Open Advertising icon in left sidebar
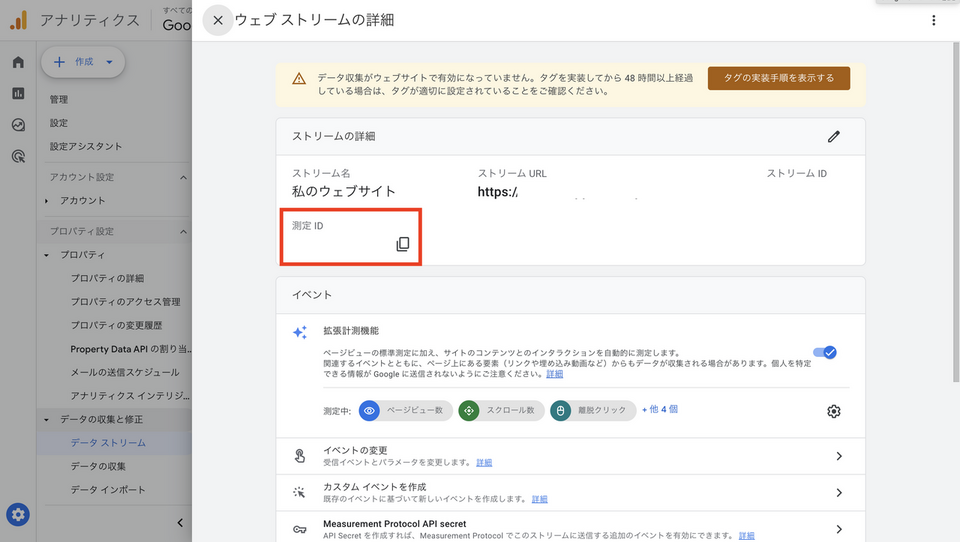960x542 pixels. point(18,156)
